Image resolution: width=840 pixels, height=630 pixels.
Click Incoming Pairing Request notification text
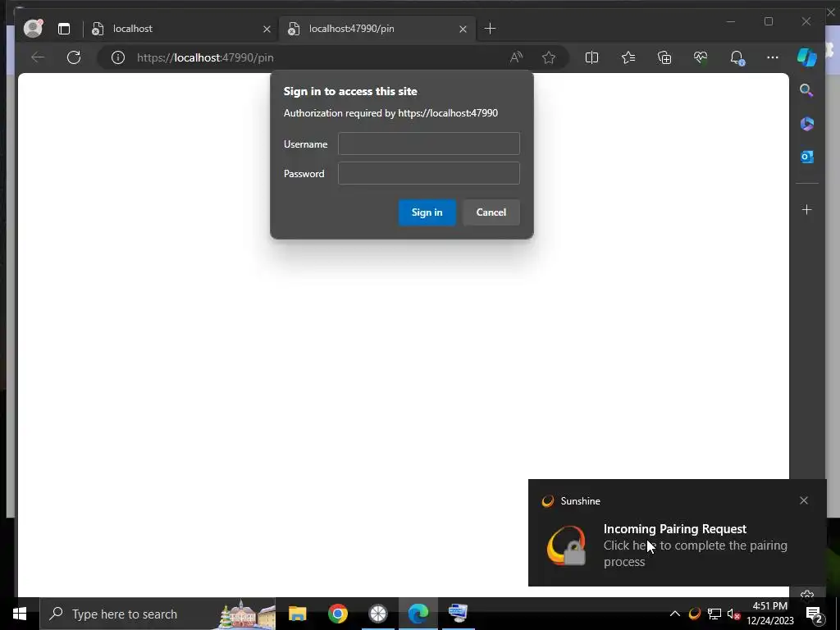[x=674, y=529]
